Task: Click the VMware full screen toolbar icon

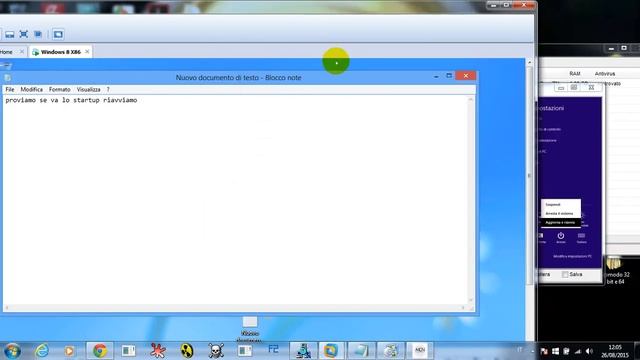Action: click(x=24, y=34)
